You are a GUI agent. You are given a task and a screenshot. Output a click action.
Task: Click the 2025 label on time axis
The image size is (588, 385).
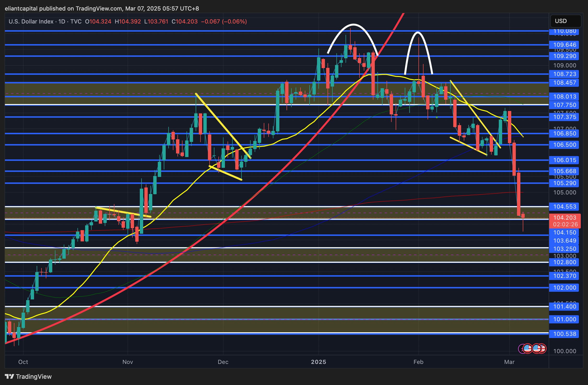[x=318, y=362]
